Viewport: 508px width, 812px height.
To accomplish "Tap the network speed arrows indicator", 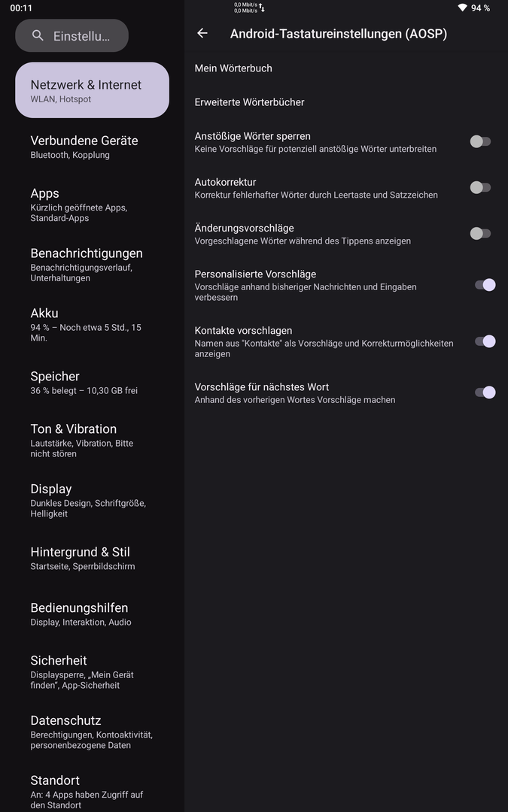I will 262,8.
